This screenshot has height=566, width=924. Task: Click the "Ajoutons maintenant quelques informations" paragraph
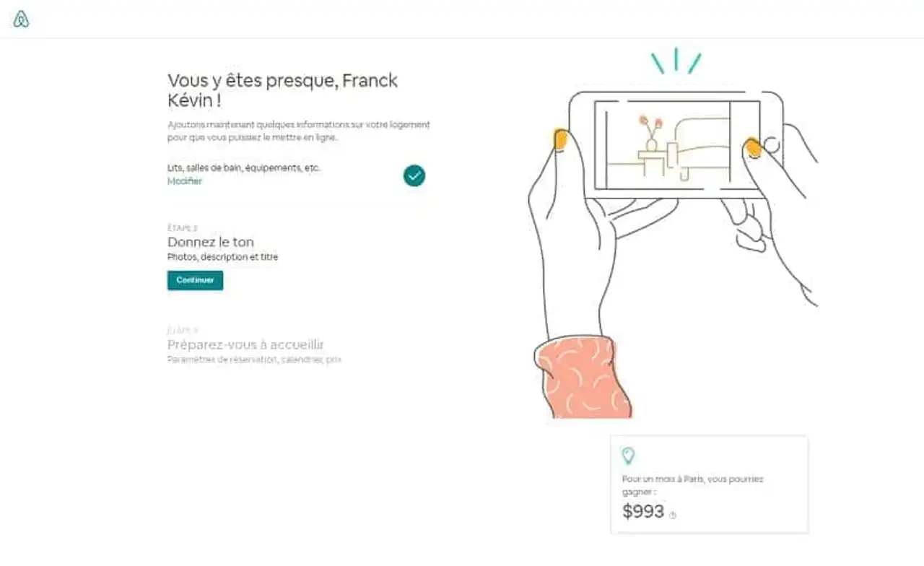298,131
